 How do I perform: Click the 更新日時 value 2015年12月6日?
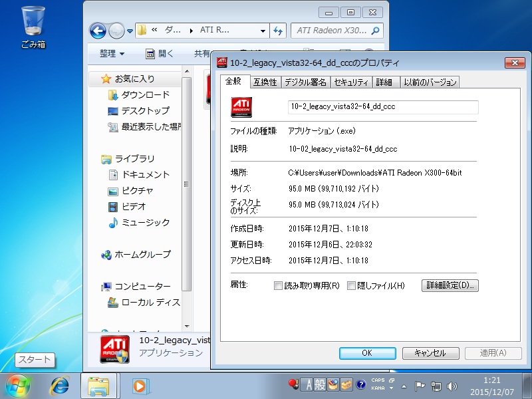coord(330,245)
